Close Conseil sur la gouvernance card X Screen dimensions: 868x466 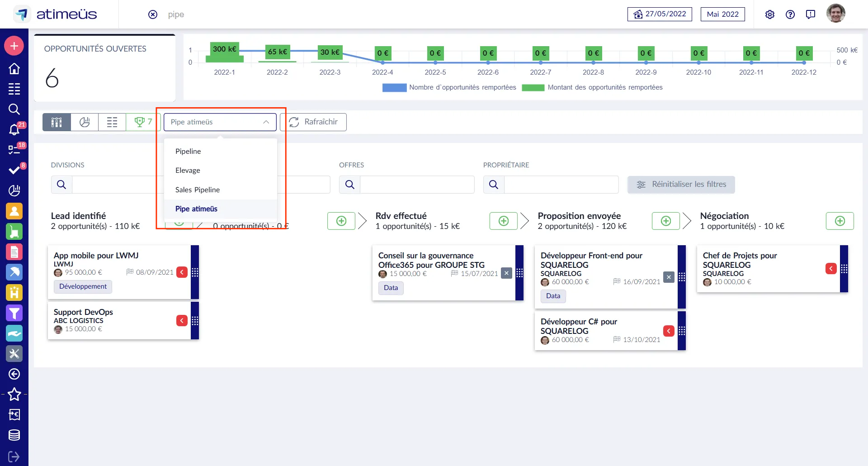[506, 273]
